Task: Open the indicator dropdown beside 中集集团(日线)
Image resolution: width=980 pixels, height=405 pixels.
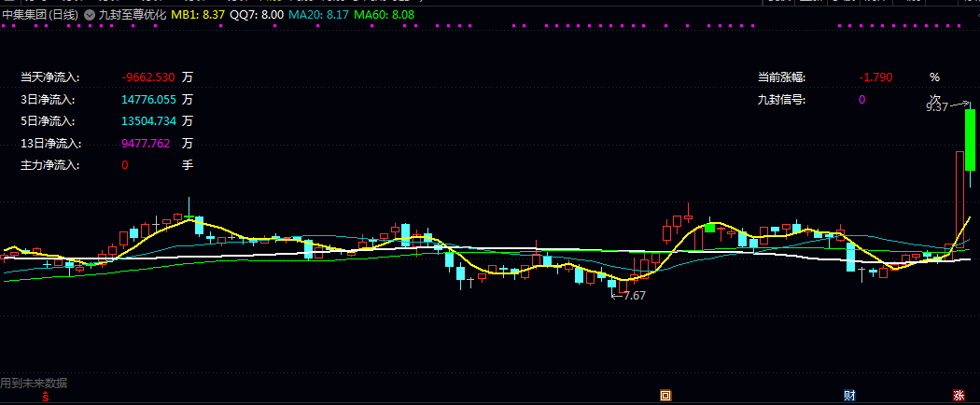Action: [x=90, y=15]
